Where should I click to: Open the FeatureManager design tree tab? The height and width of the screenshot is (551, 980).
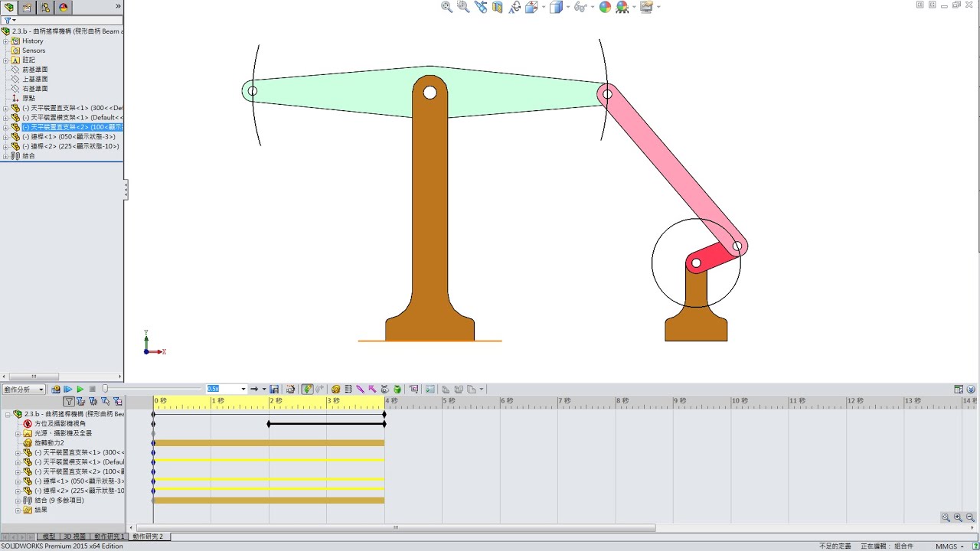coord(10,7)
